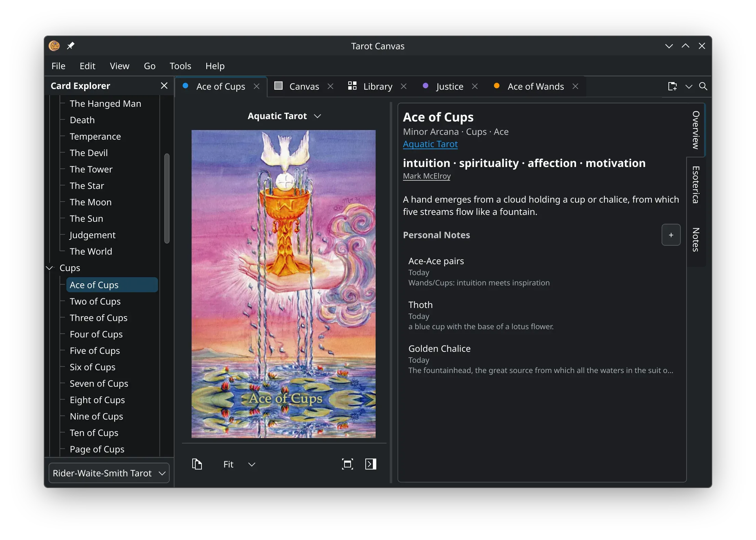This screenshot has height=540, width=756.
Task: Open the Golden Chalice note
Action: click(x=542, y=359)
